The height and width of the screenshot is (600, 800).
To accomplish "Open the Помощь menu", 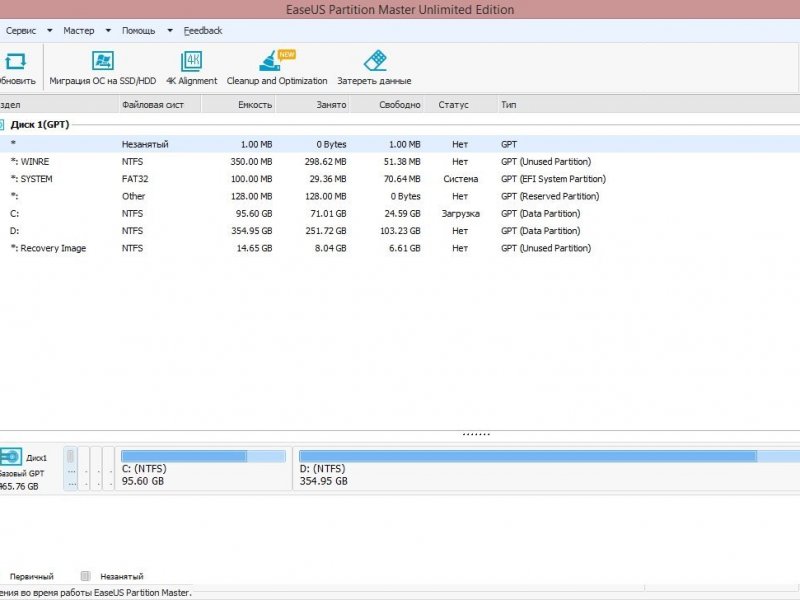I will pos(138,31).
